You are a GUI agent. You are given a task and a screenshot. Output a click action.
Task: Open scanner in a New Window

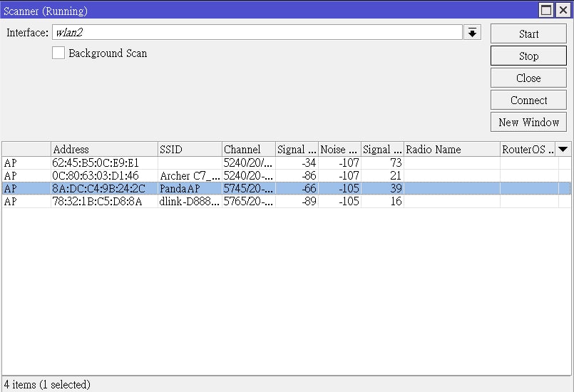[528, 122]
